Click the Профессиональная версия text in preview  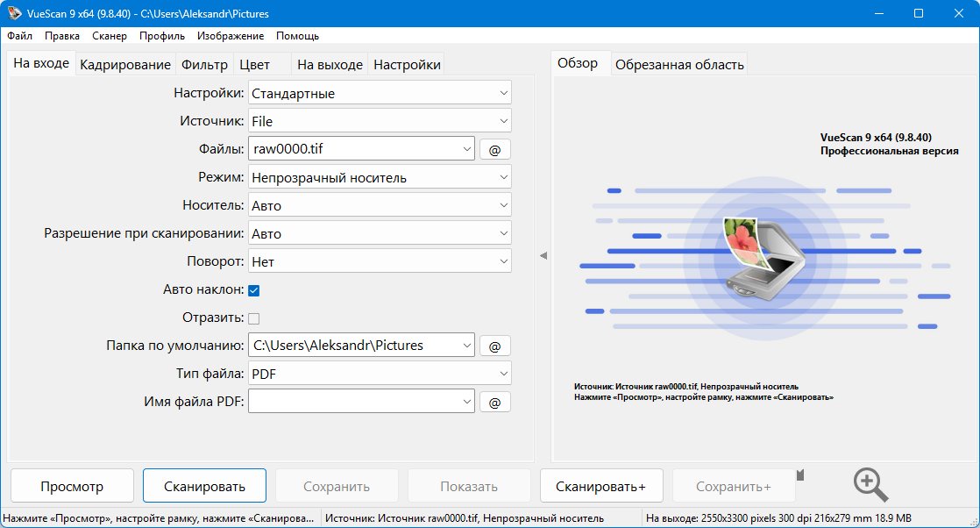(x=890, y=151)
